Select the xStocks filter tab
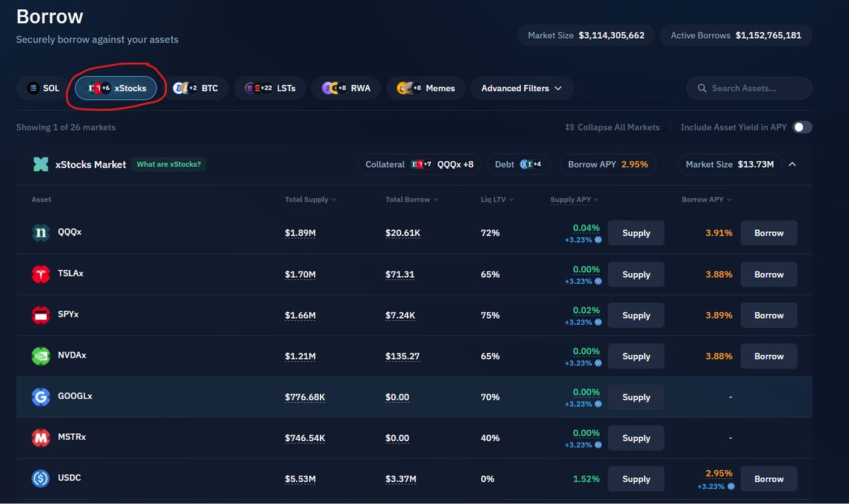The image size is (849, 504). click(x=116, y=88)
